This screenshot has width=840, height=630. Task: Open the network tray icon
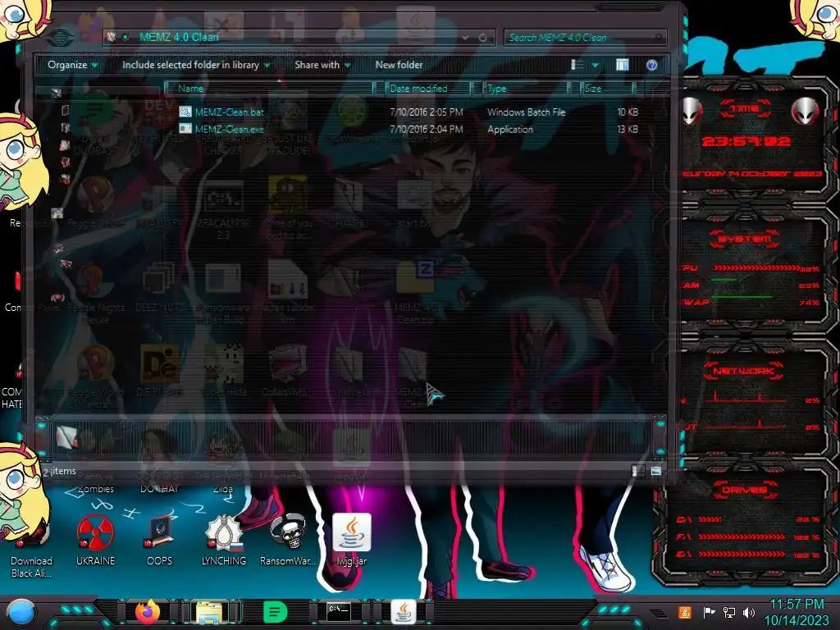pyautogui.click(x=729, y=612)
